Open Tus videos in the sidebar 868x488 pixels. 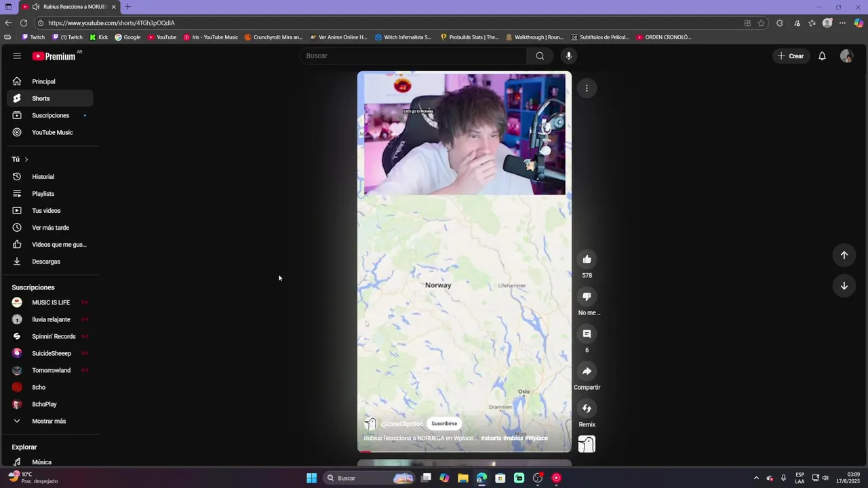pos(50,211)
